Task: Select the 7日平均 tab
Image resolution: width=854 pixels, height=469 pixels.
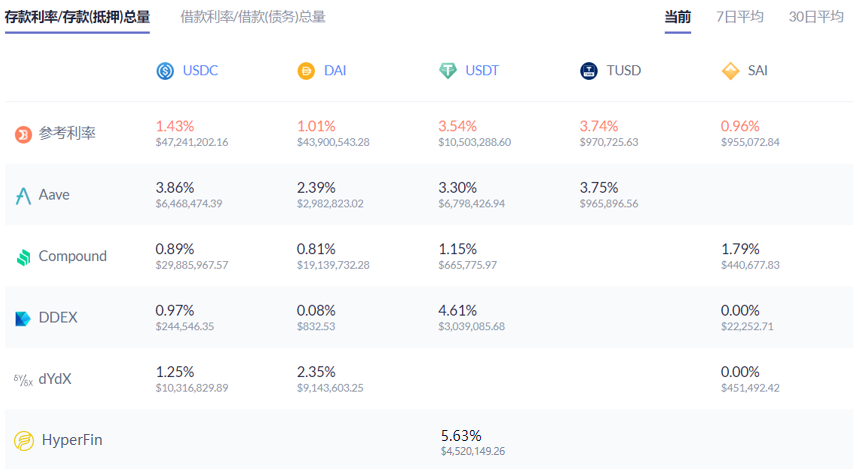Action: tap(739, 17)
